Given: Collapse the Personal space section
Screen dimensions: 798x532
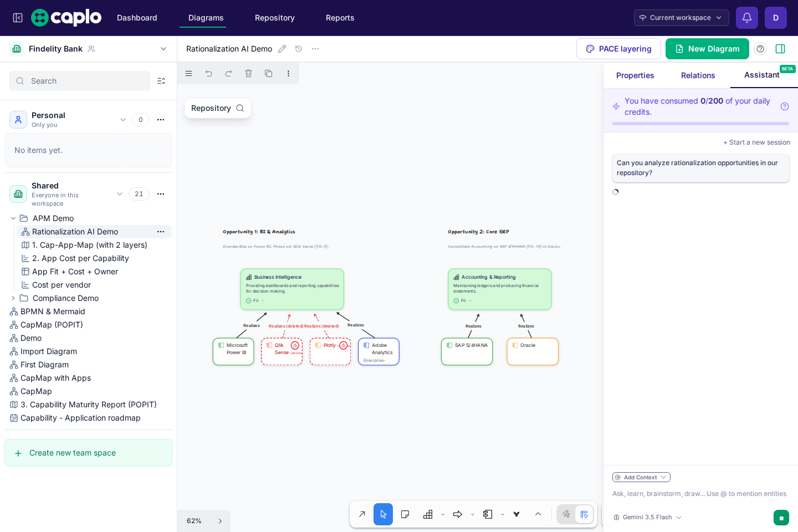Looking at the screenshot, I should [123, 120].
